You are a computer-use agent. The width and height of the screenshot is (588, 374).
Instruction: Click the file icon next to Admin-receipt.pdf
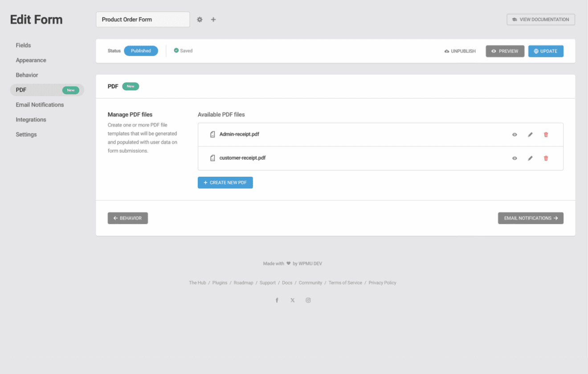point(212,134)
